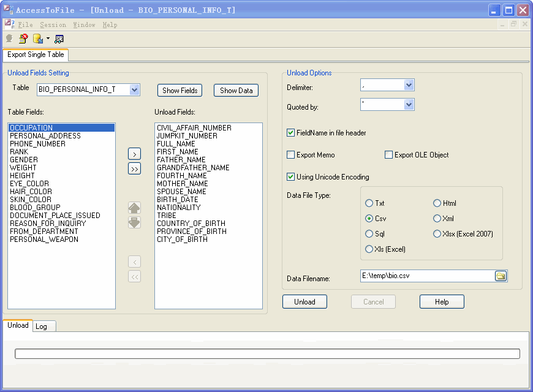
Task: Open the Quoted by dropdown
Action: (x=409, y=104)
